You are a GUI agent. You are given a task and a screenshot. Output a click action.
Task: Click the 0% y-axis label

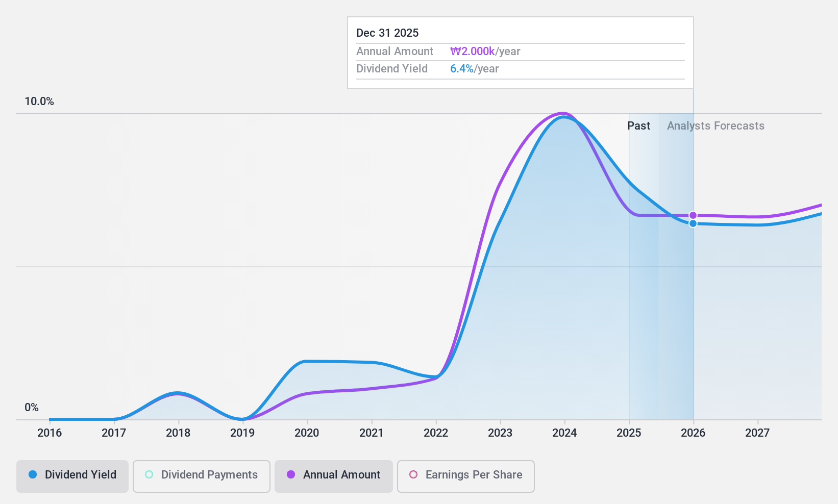click(x=32, y=408)
